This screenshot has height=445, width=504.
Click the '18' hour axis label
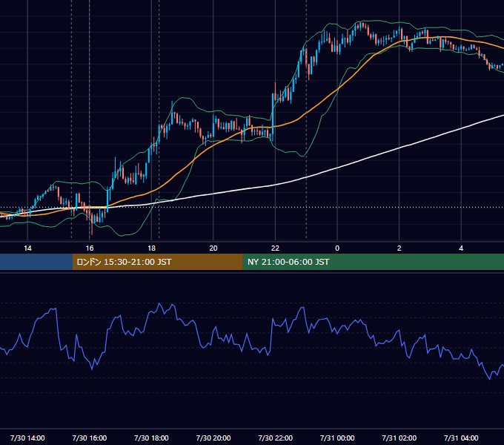151,248
